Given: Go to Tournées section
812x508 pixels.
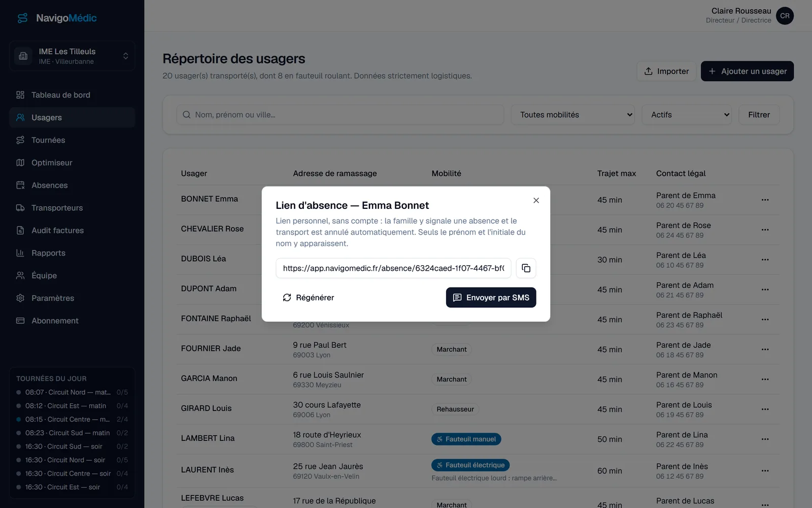Looking at the screenshot, I should tap(72, 140).
